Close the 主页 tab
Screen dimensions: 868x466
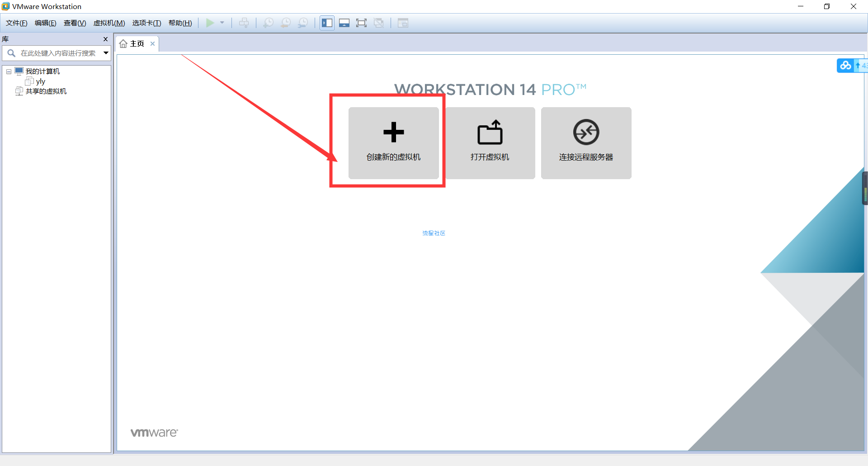153,43
